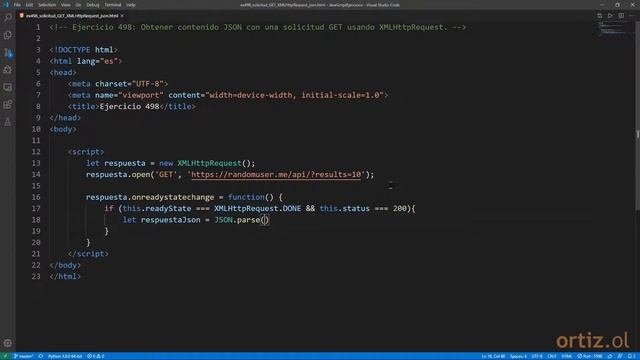This screenshot has height=360, width=640.
Task: Change indentation via Spaces: 4
Action: coord(518,356)
